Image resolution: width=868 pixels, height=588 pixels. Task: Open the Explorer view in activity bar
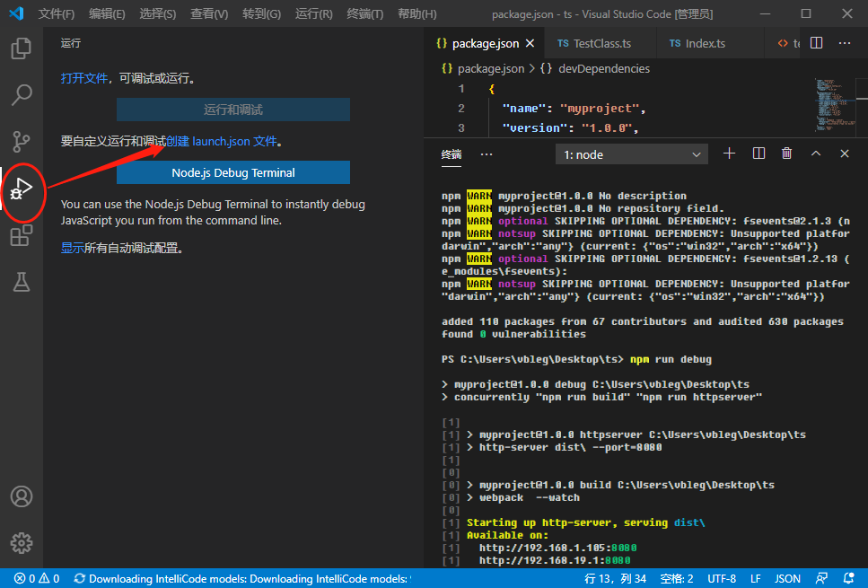(x=21, y=48)
